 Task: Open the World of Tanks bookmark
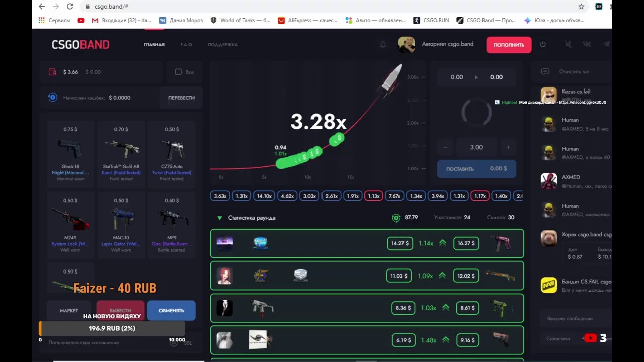tap(240, 20)
